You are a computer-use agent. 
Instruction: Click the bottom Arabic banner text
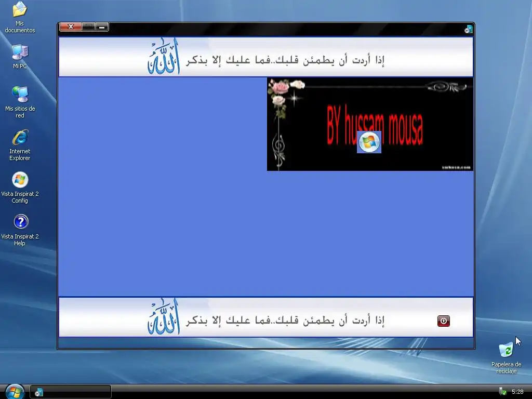pos(285,320)
